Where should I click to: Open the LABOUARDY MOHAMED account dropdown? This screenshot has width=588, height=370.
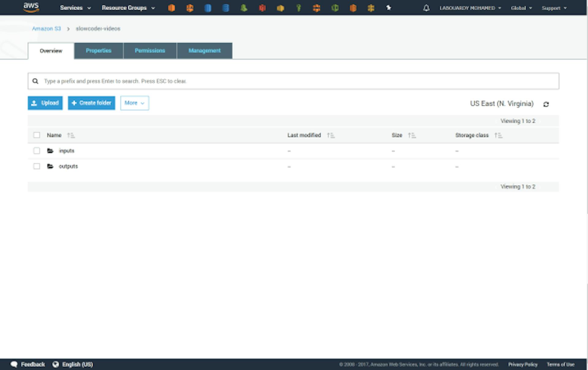pyautogui.click(x=470, y=8)
